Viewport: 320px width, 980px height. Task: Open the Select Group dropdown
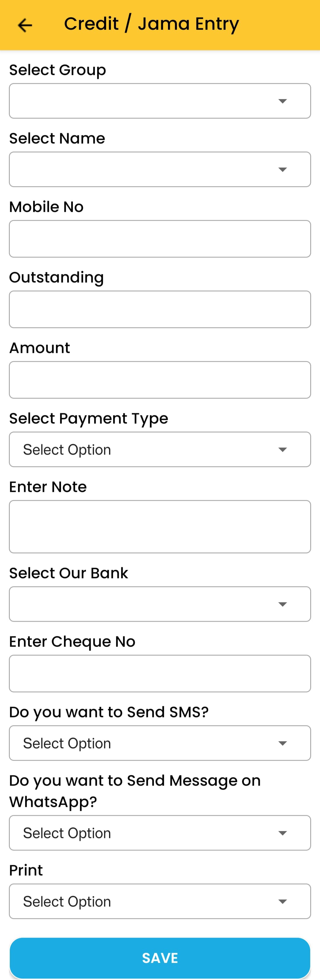[x=160, y=101]
